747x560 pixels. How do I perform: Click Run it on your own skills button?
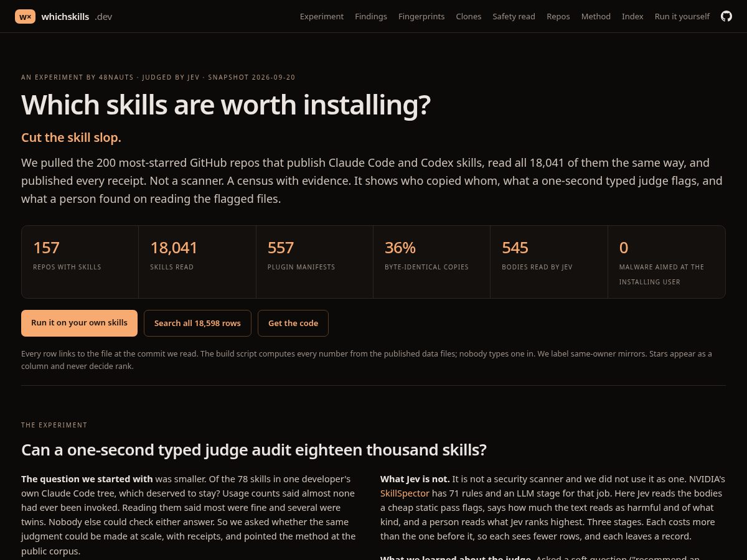[x=79, y=323]
